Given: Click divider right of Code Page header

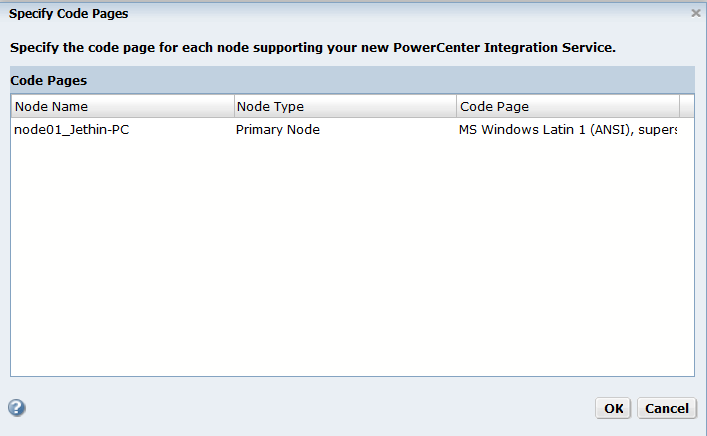Looking at the screenshot, I should coord(680,106).
